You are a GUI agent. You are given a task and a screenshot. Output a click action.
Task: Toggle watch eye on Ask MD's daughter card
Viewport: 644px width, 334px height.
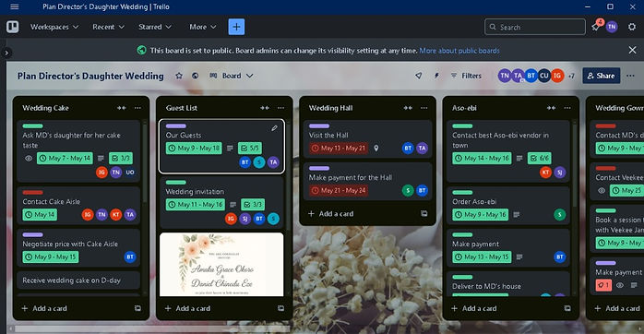coord(29,158)
